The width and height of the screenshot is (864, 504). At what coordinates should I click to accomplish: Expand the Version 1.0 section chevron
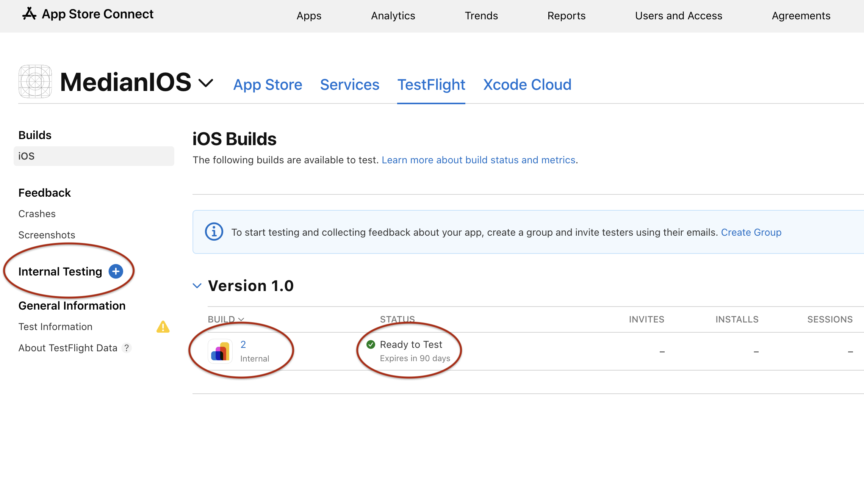point(197,286)
